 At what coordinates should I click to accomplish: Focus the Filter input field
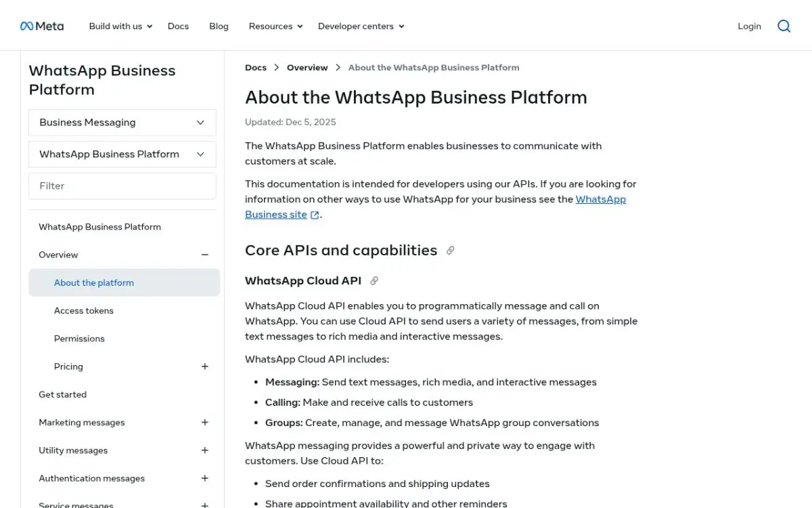pyautogui.click(x=122, y=186)
